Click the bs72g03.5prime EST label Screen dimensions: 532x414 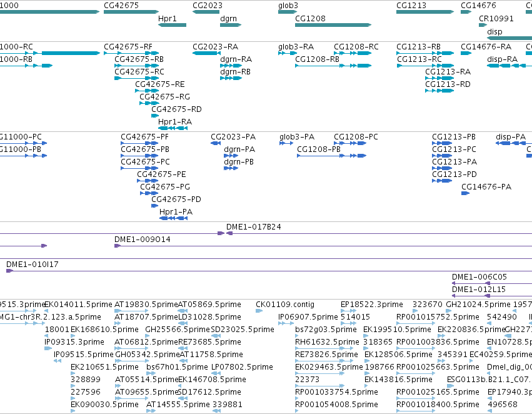coord(326,330)
